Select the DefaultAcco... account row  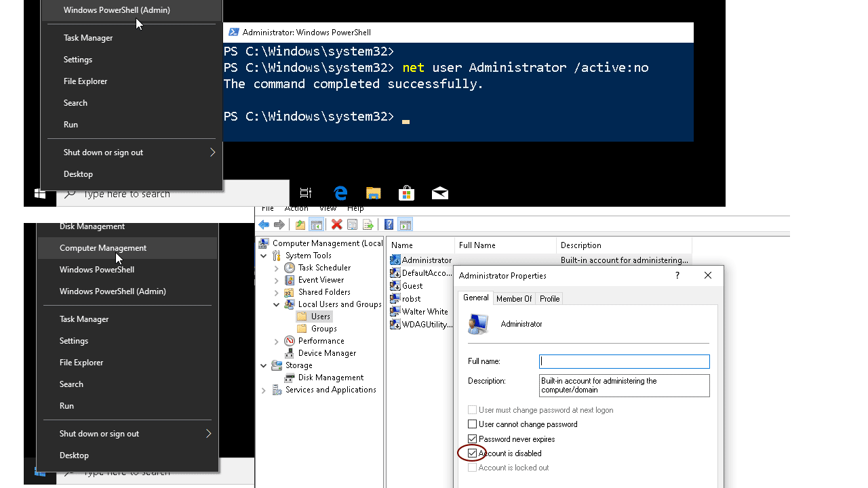pos(421,273)
